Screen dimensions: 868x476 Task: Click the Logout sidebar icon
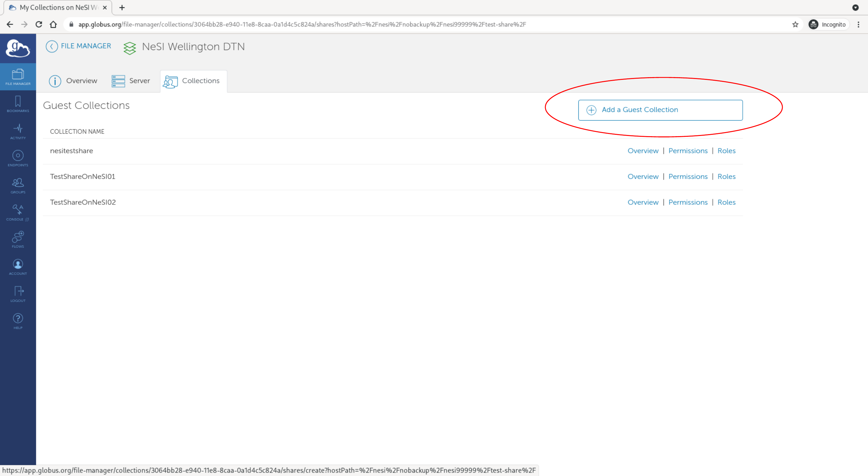point(18,294)
